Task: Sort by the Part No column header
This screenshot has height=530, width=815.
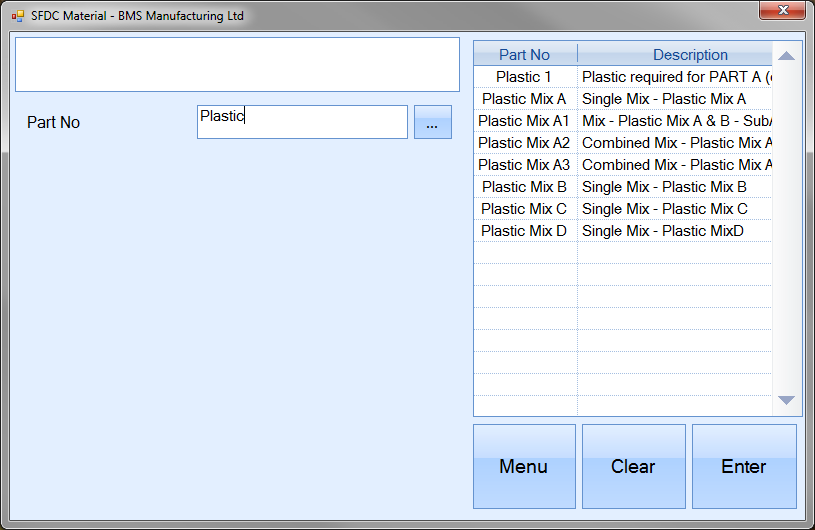Action: 524,55
